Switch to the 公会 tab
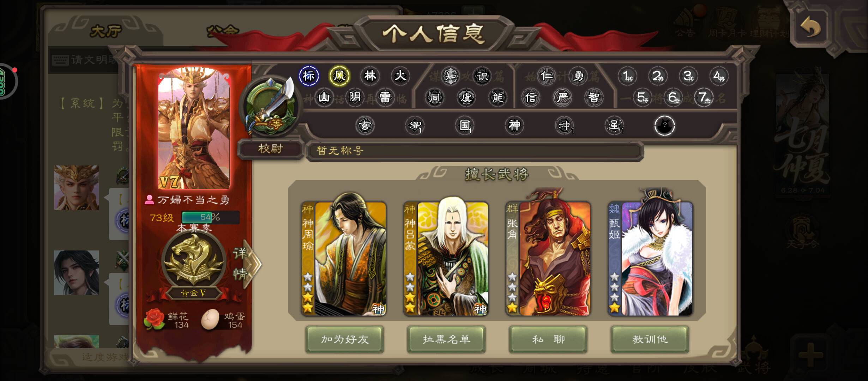This screenshot has height=381, width=868. [223, 30]
